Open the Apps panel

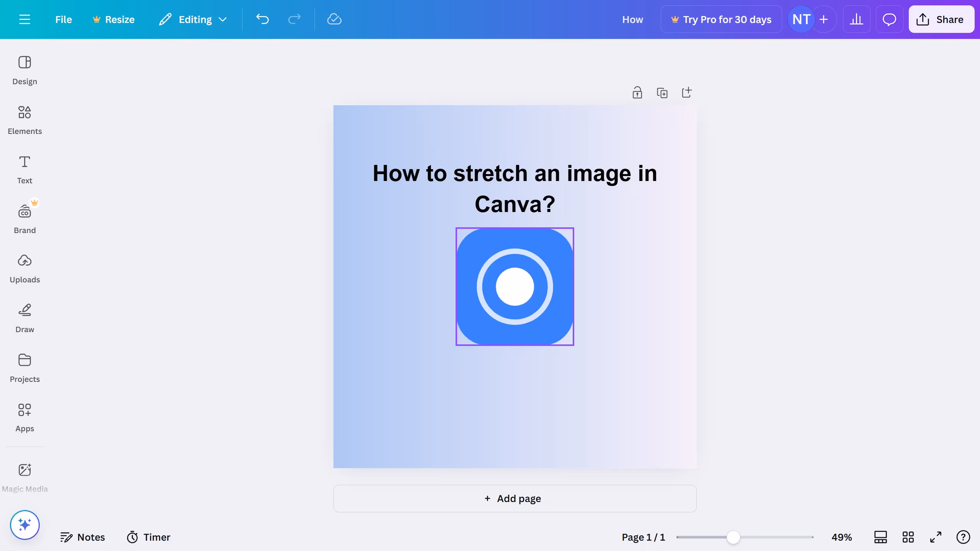click(24, 417)
